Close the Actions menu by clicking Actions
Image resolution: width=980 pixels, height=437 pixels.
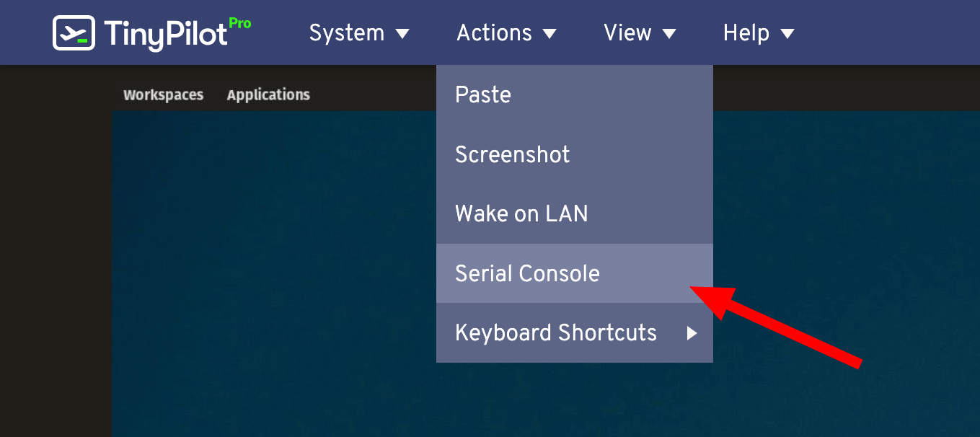(494, 33)
